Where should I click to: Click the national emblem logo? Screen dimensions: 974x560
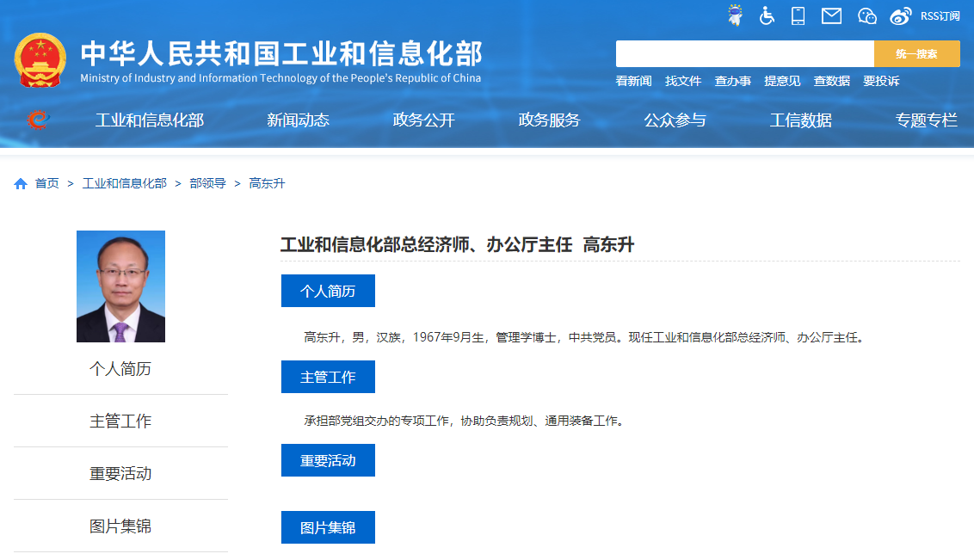[x=40, y=60]
